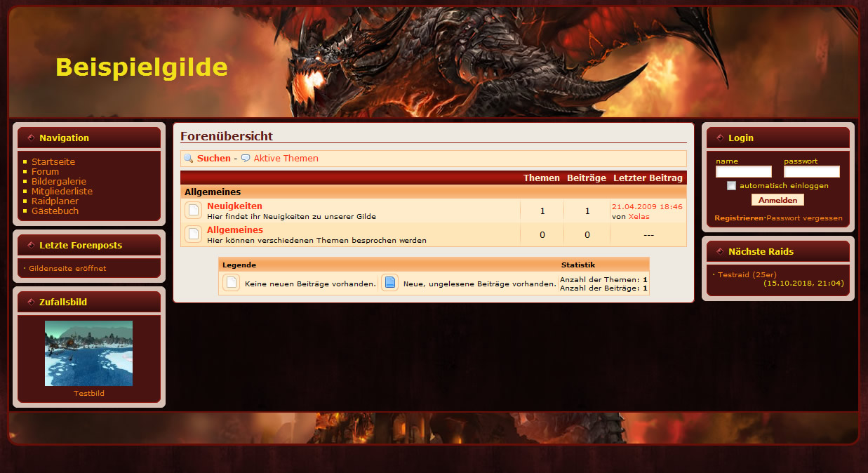Click the Navigation panel header icon
The image size is (868, 473).
tap(31, 138)
